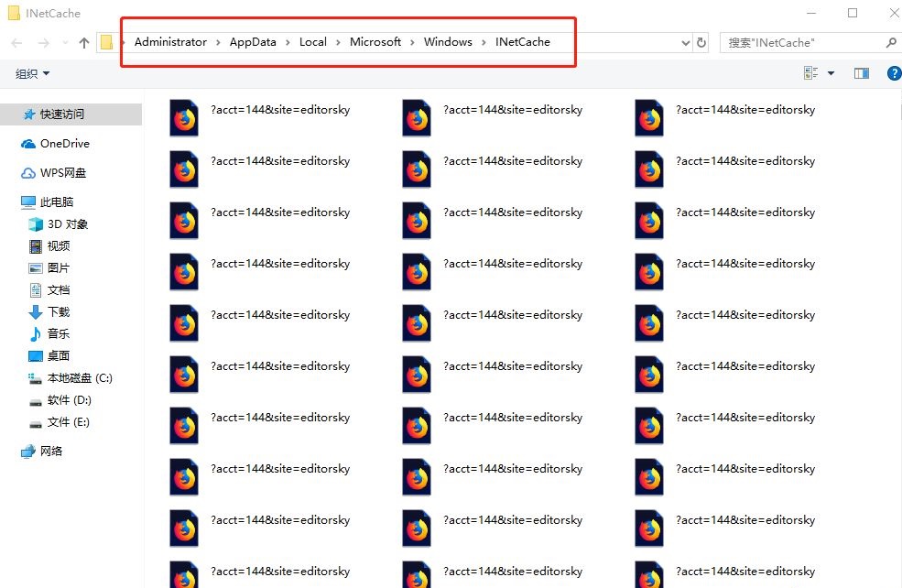This screenshot has width=902, height=588.
Task: Click the folder icon in the address bar
Action: click(x=106, y=42)
